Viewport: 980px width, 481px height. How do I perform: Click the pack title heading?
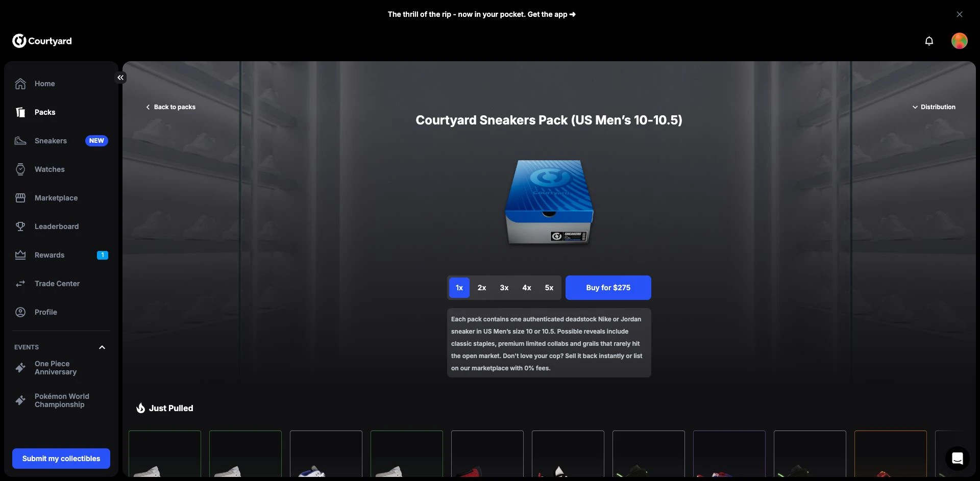[x=549, y=120]
